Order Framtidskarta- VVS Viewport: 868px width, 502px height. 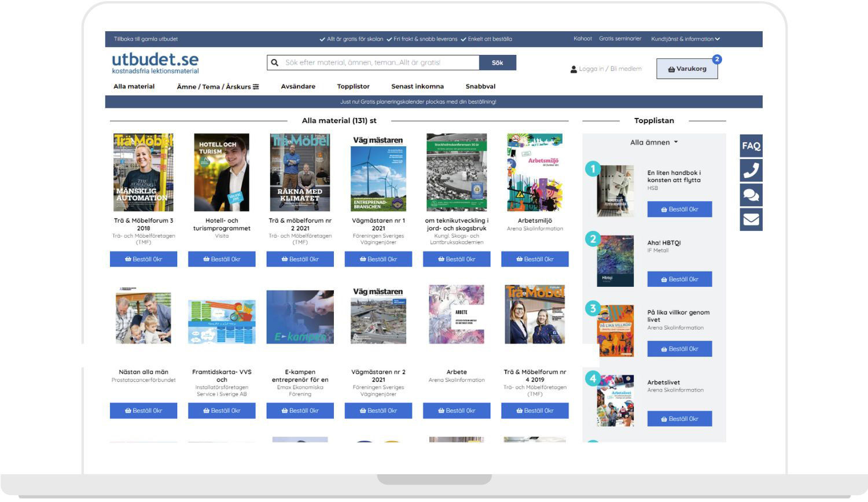pos(222,411)
